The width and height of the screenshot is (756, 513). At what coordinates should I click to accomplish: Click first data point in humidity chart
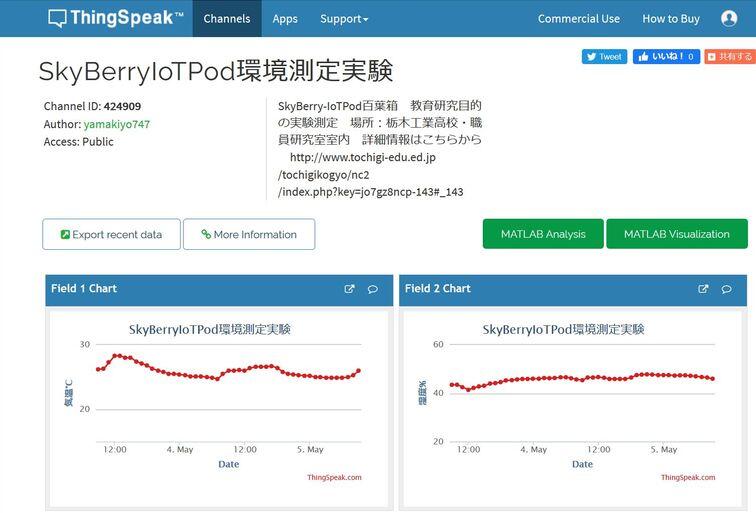[x=452, y=385]
